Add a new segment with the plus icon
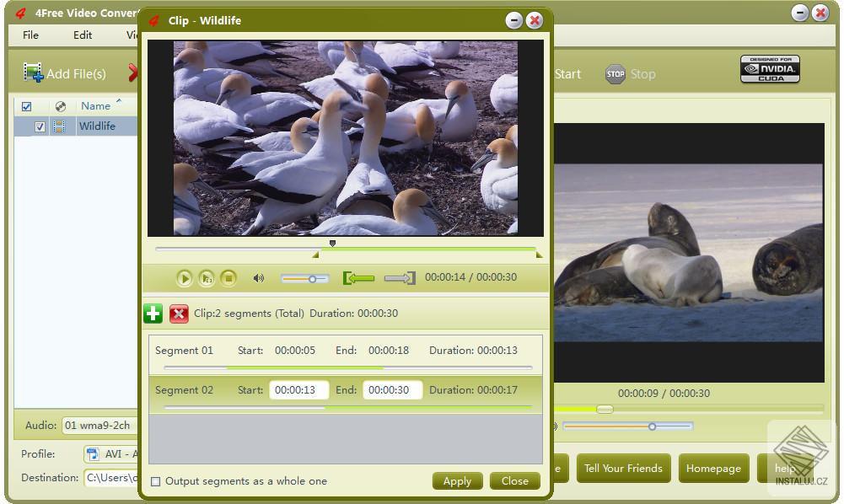The width and height of the screenshot is (844, 504). [153, 313]
